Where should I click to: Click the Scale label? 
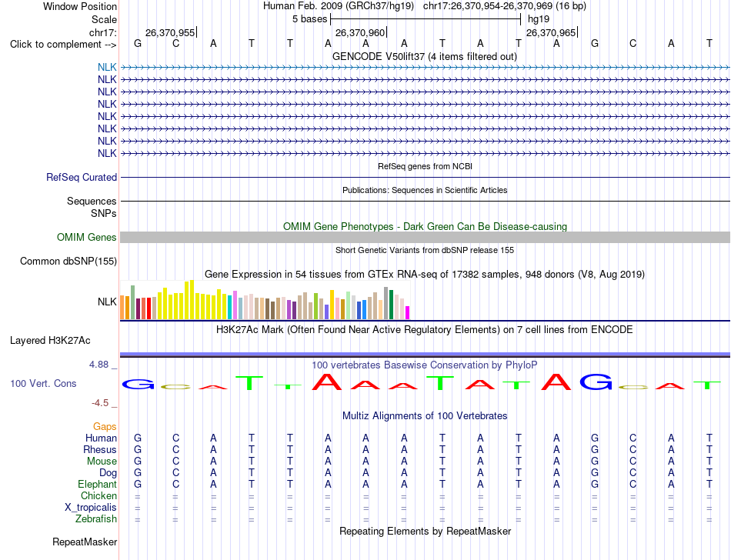coord(105,19)
